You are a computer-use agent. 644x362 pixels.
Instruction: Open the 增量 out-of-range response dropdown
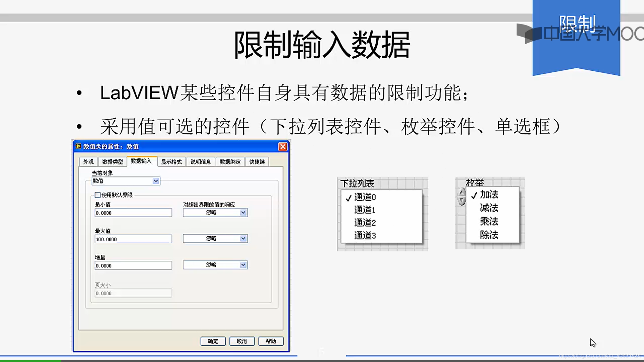pyautogui.click(x=215, y=265)
